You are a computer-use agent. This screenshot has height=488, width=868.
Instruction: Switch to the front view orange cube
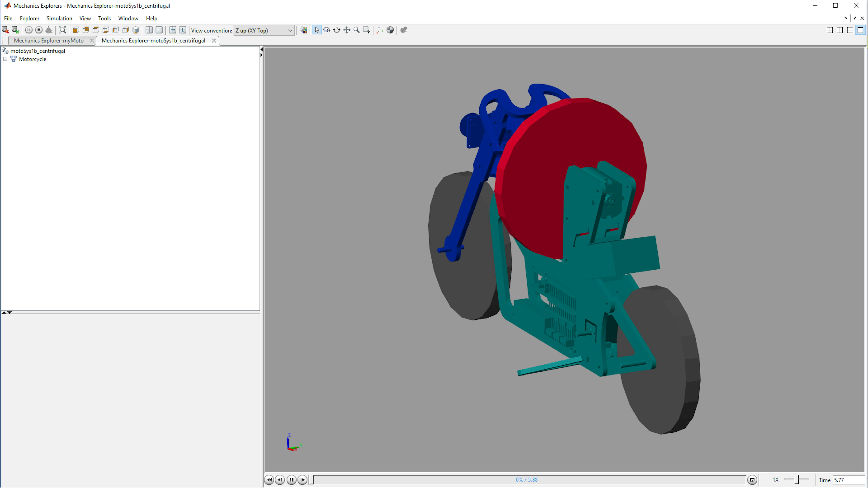click(x=76, y=30)
